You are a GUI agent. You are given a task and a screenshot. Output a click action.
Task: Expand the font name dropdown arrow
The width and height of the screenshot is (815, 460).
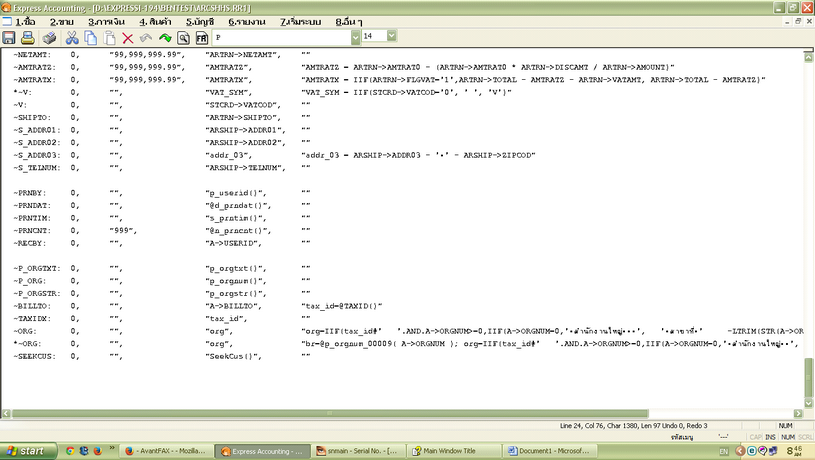coord(355,36)
